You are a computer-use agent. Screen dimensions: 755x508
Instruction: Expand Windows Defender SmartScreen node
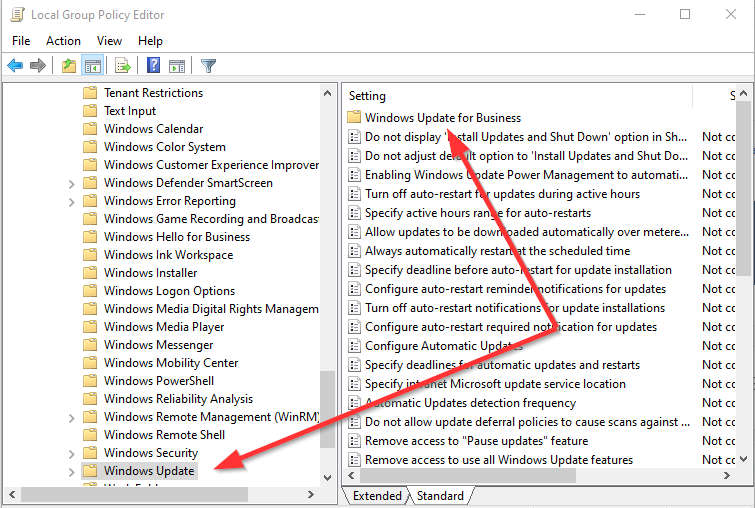[x=71, y=184]
